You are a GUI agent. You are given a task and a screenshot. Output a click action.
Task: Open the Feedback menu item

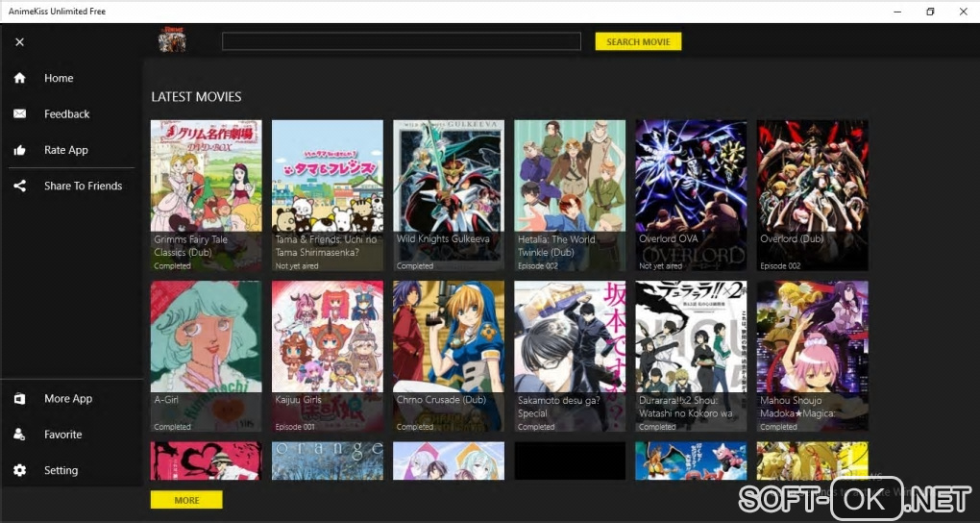[67, 113]
